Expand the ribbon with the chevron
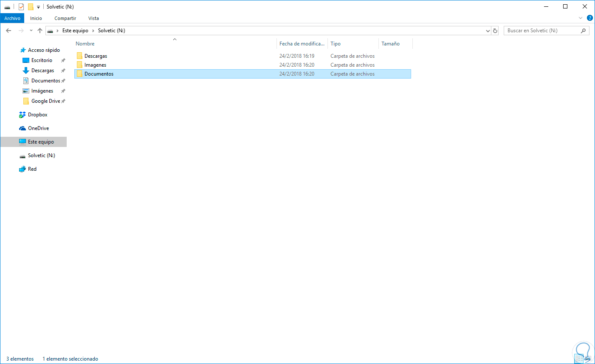This screenshot has width=595, height=364. [581, 18]
